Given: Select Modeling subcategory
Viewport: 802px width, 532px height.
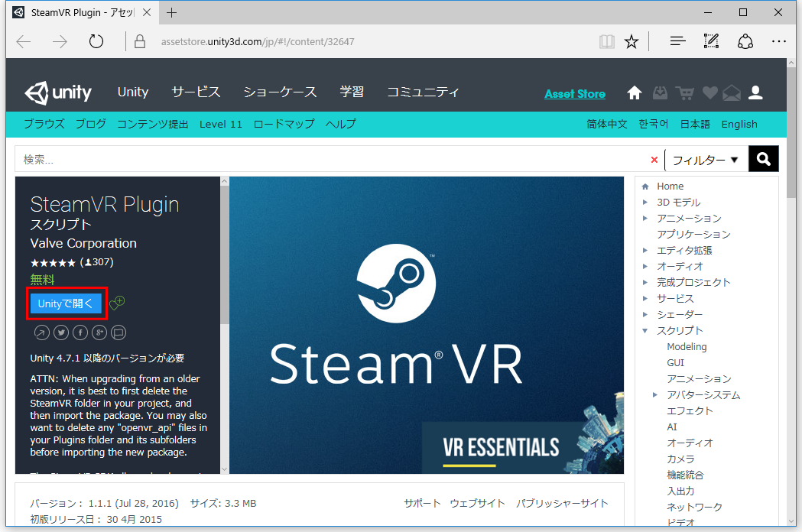Looking at the screenshot, I should (x=687, y=346).
